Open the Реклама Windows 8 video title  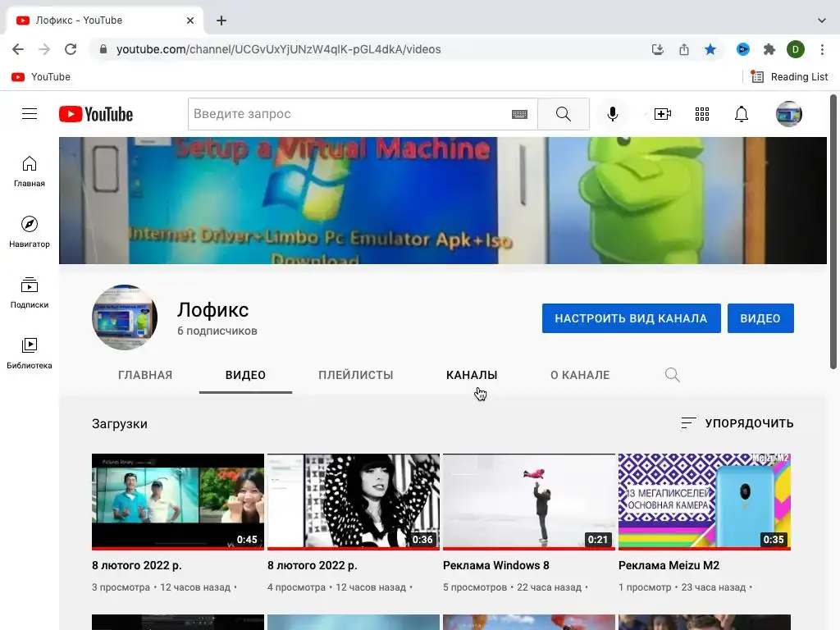pos(496,565)
